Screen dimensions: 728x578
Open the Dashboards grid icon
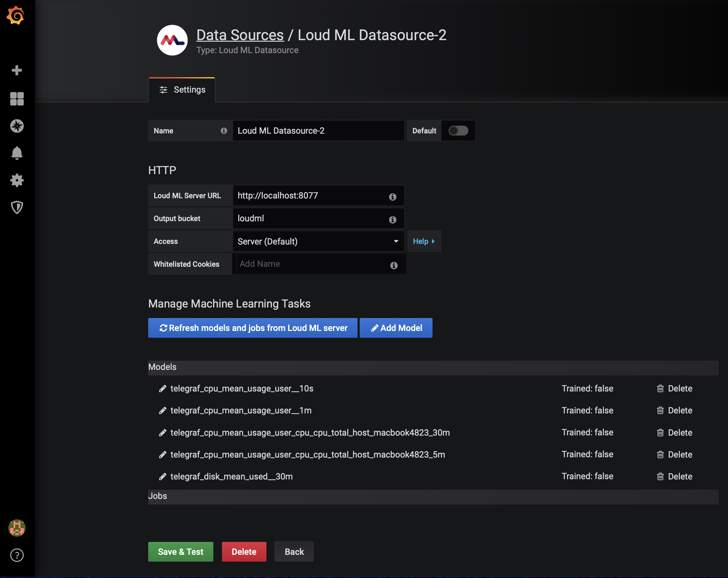point(17,98)
